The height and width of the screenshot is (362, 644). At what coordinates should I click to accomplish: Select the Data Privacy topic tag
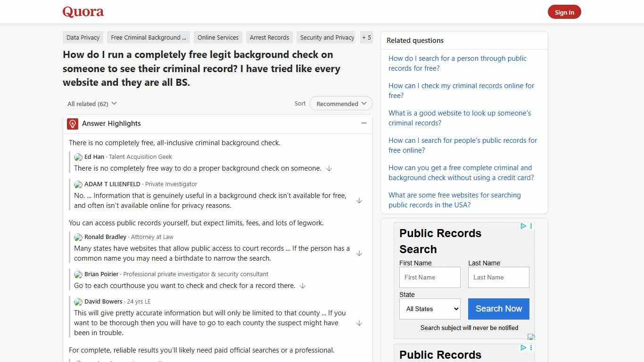pos(83,37)
